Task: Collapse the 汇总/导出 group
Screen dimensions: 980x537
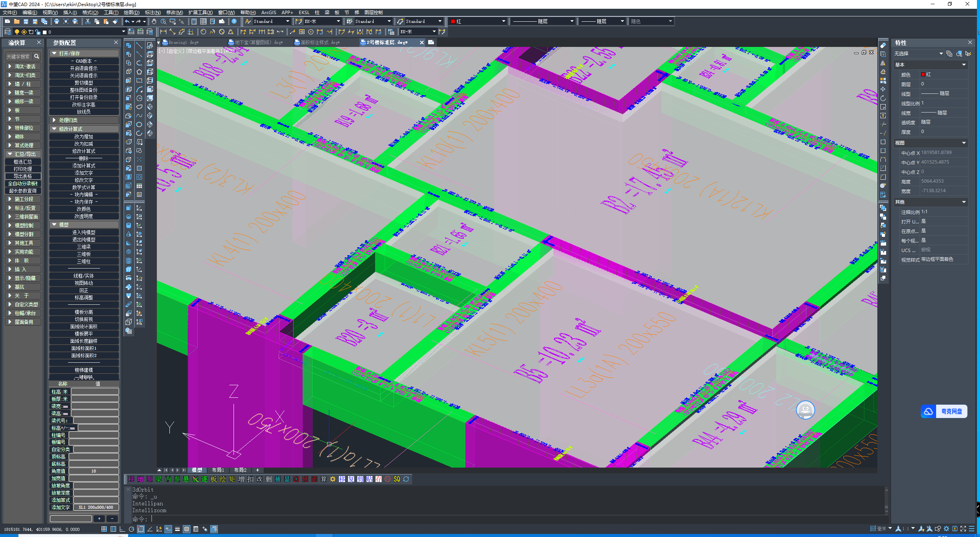Action: click(x=23, y=154)
